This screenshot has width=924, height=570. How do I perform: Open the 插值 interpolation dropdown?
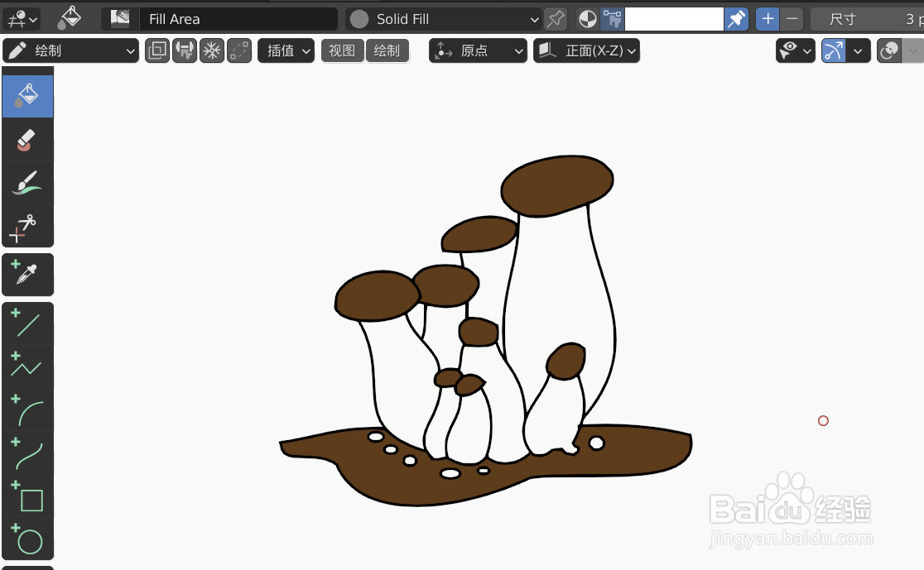[x=286, y=50]
